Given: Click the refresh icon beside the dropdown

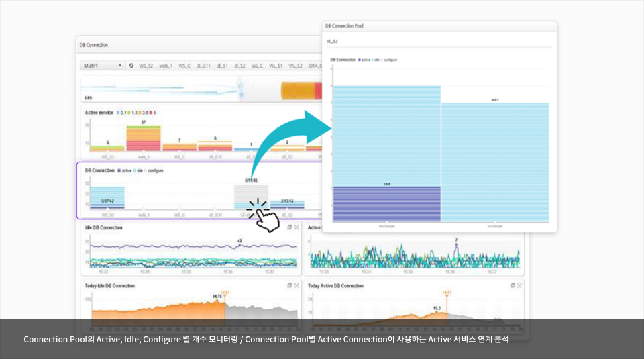Looking at the screenshot, I should click(131, 66).
